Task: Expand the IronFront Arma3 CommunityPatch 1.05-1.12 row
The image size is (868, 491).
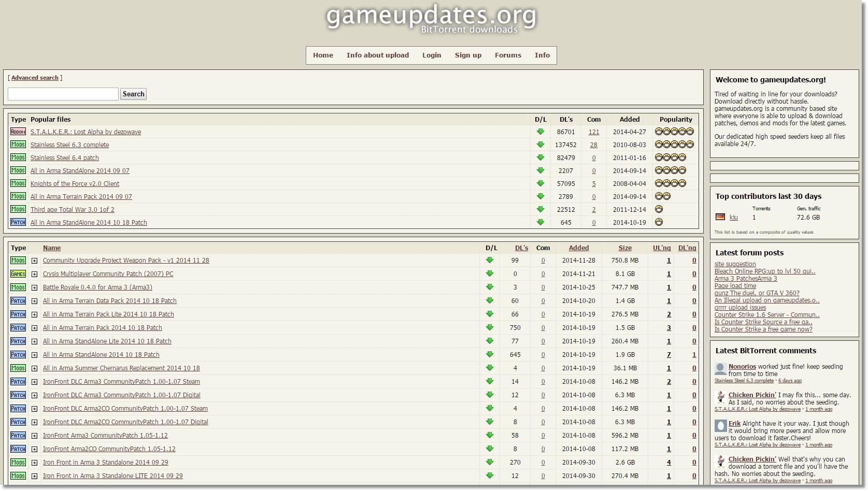Action: pos(34,436)
